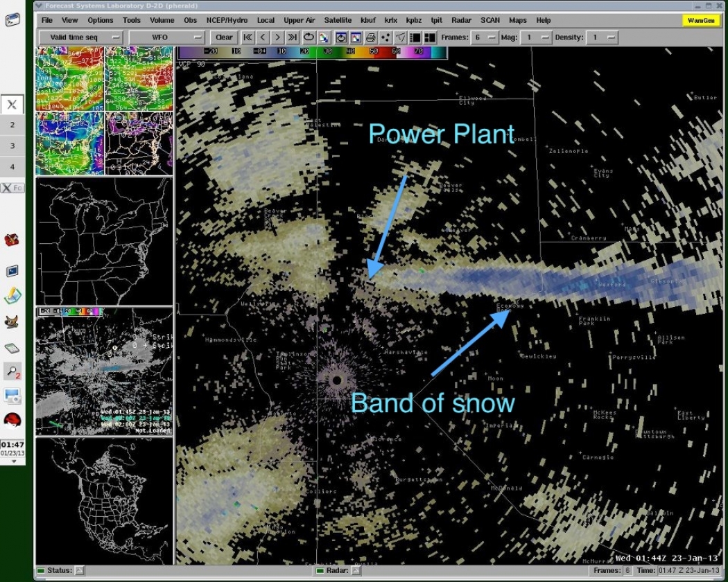
Task: Launch WarnGen from the yellow button
Action: tap(702, 21)
